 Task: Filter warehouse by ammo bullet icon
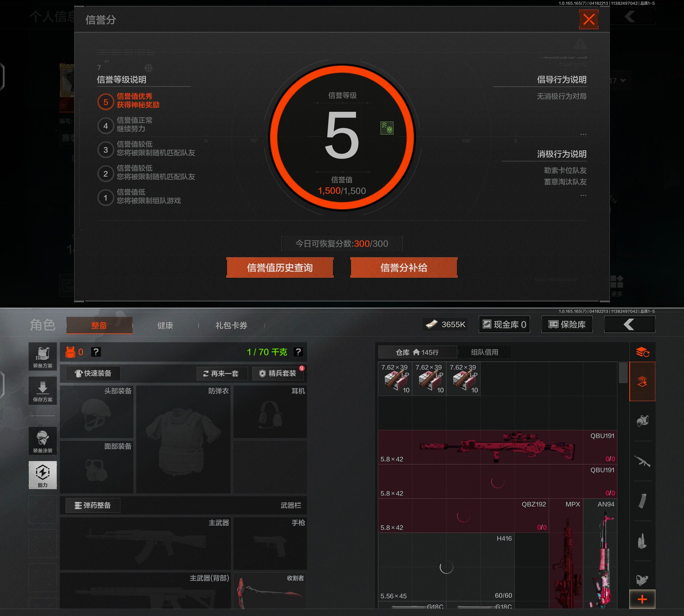coord(642,541)
